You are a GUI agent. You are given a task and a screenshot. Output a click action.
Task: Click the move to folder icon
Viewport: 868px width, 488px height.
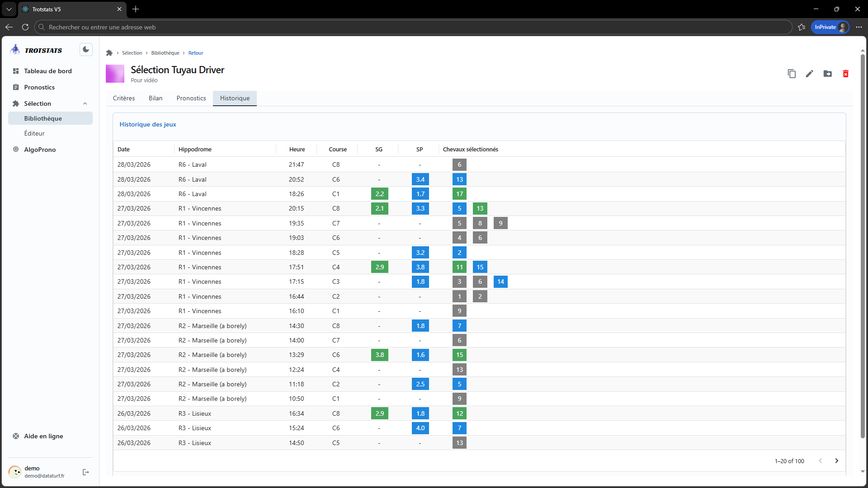point(828,74)
